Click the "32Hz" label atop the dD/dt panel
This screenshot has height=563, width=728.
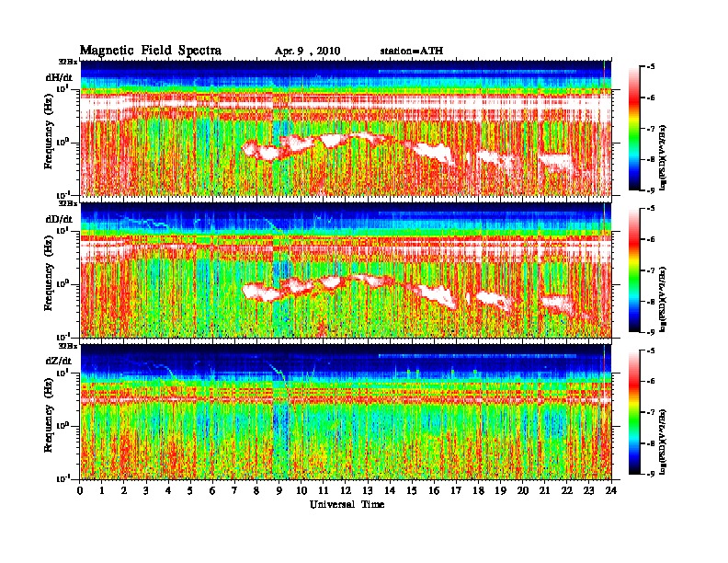(x=68, y=203)
